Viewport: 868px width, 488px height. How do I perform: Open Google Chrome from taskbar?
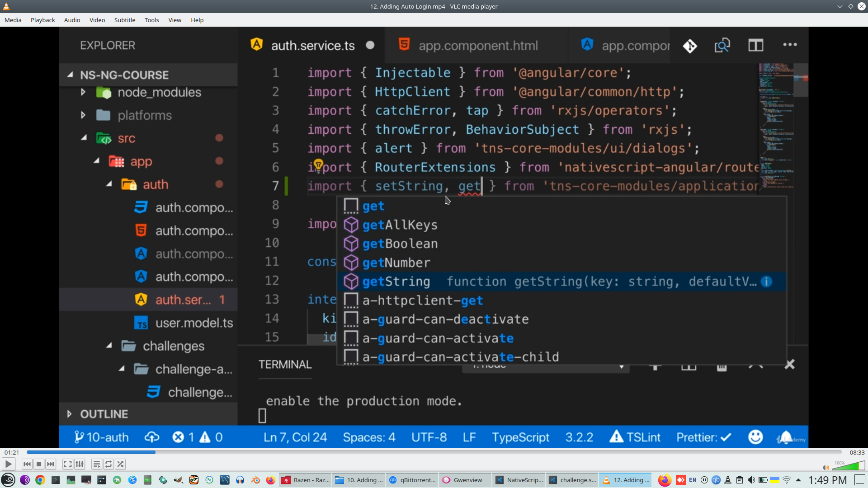40,480
